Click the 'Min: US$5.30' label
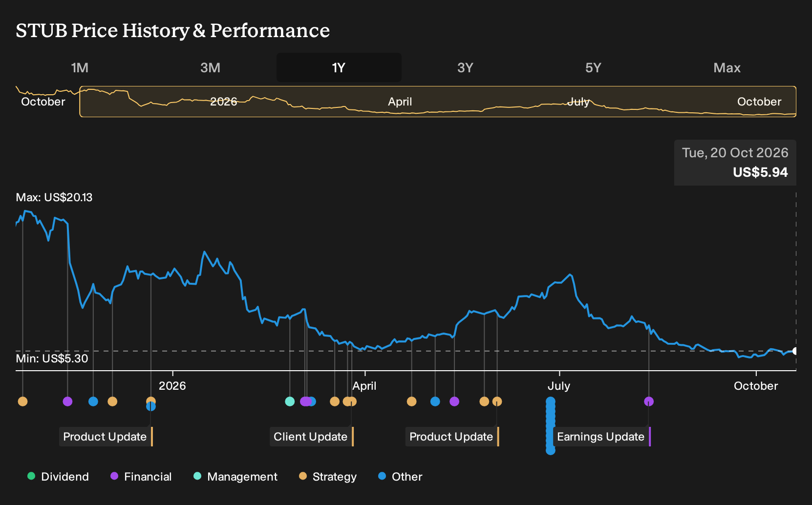 52,358
